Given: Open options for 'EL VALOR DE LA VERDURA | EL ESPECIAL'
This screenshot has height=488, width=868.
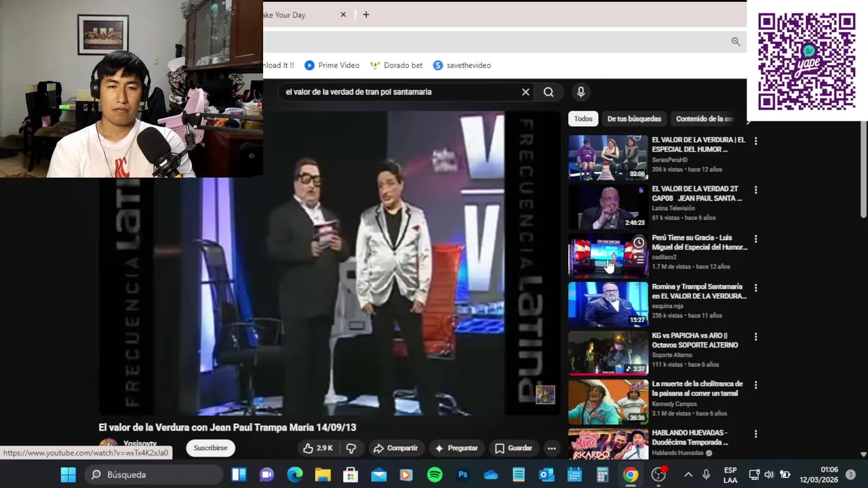Looking at the screenshot, I should point(755,141).
